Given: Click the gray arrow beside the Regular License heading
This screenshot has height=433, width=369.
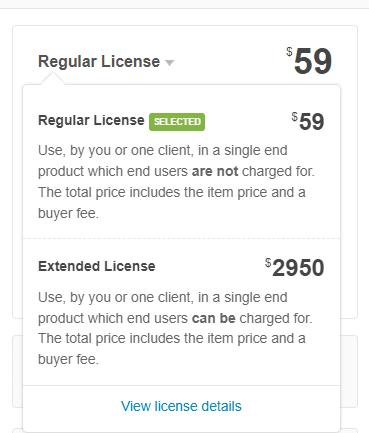Looking at the screenshot, I should click(169, 63).
